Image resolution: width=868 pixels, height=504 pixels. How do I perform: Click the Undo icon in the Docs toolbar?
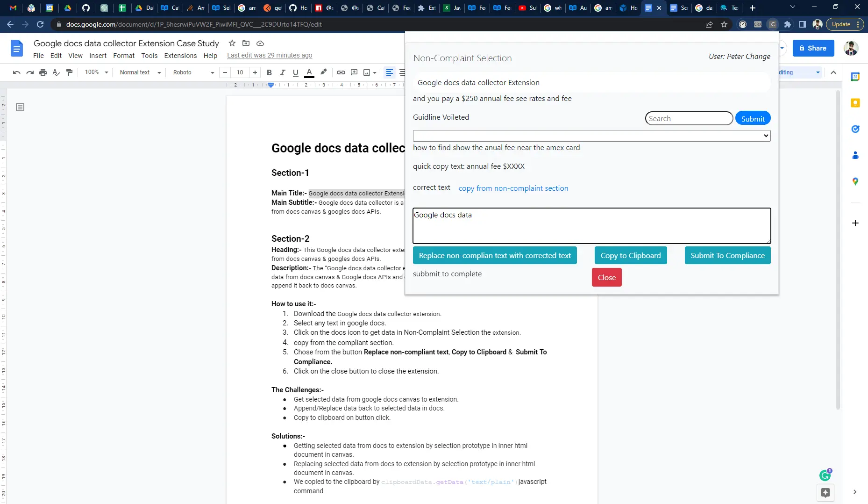point(17,72)
